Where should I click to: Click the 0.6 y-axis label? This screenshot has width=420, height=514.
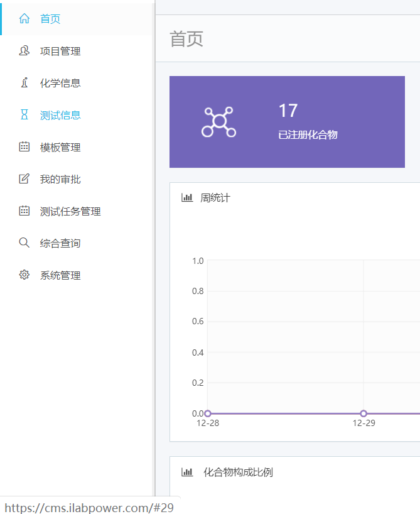click(x=198, y=321)
